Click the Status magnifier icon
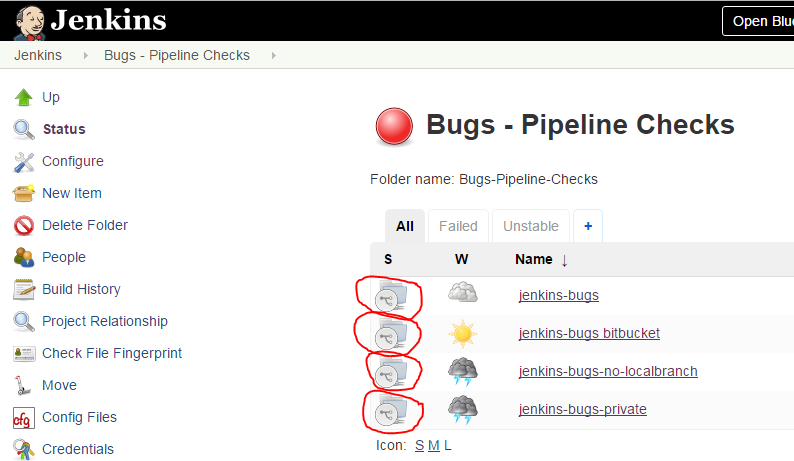The height and width of the screenshot is (461, 794). pos(24,129)
